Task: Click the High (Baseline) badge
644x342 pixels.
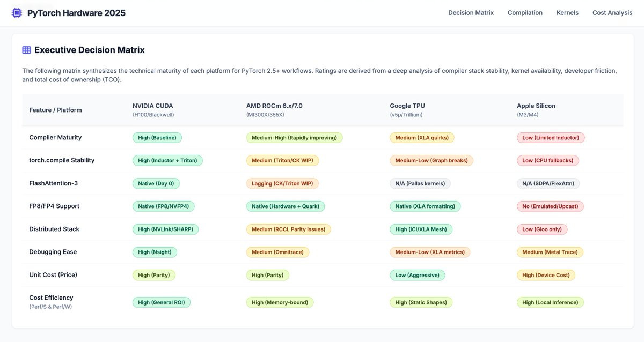Action: [x=158, y=138]
